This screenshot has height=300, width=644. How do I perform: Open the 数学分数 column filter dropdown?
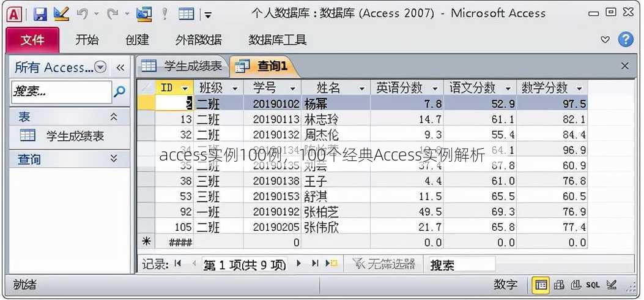579,88
